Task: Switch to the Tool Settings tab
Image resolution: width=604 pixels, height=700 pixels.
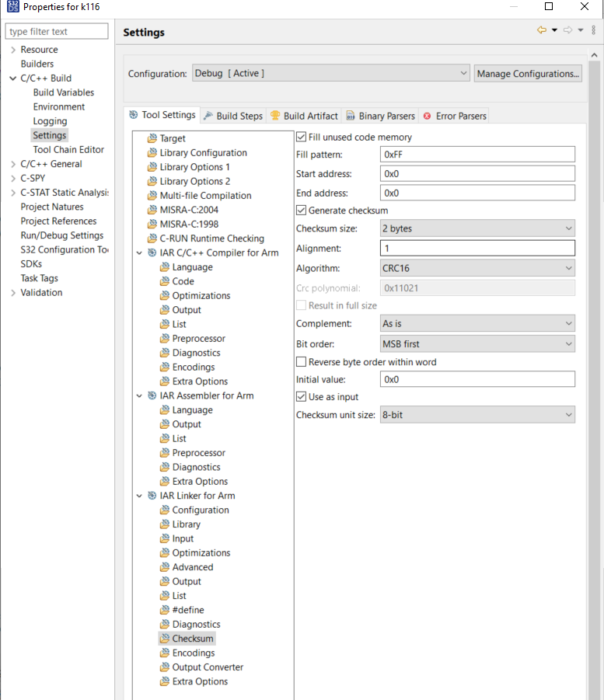Action: point(162,115)
